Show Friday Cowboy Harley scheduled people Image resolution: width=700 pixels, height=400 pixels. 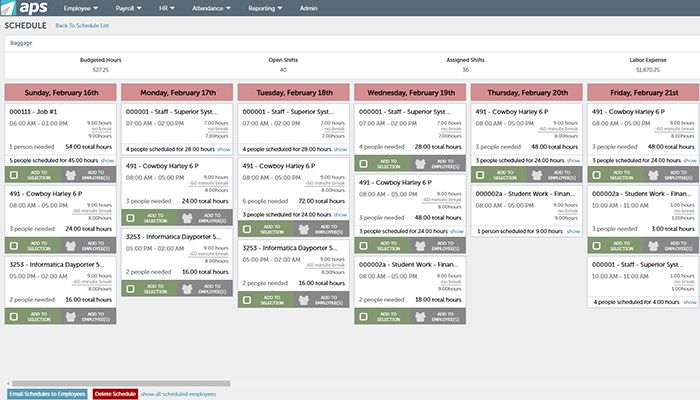pos(690,160)
